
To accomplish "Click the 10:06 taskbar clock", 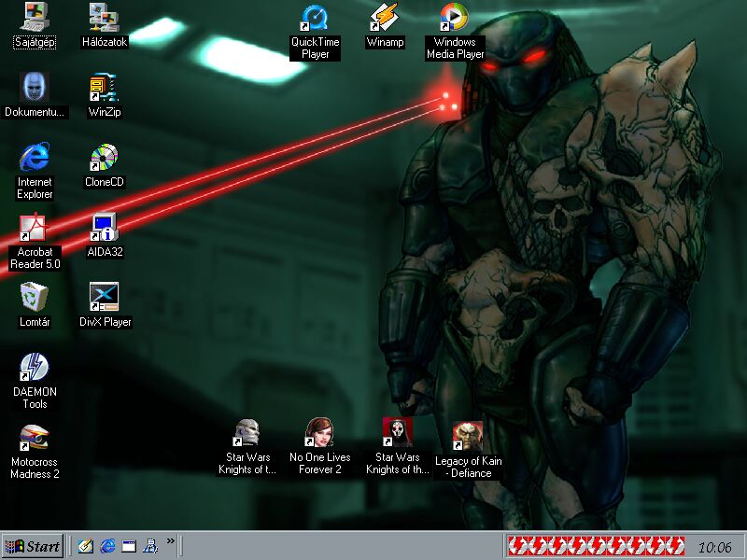I will (714, 547).
